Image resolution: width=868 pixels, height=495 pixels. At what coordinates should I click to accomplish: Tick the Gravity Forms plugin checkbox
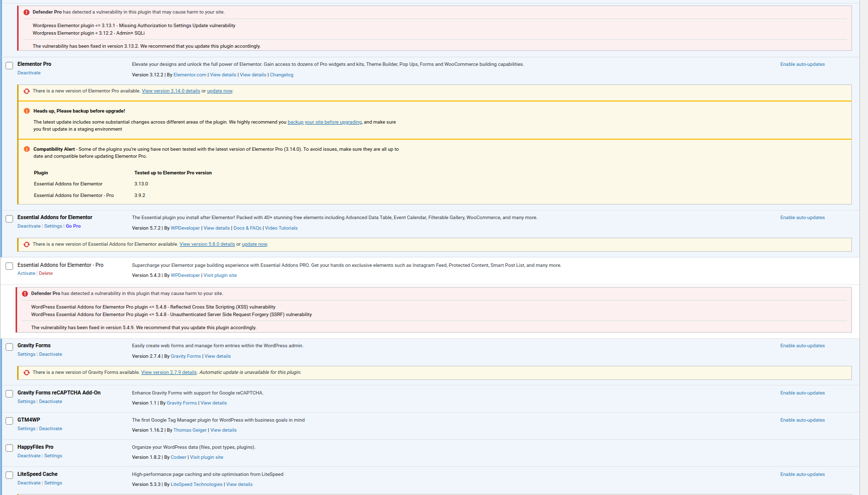[x=10, y=347]
